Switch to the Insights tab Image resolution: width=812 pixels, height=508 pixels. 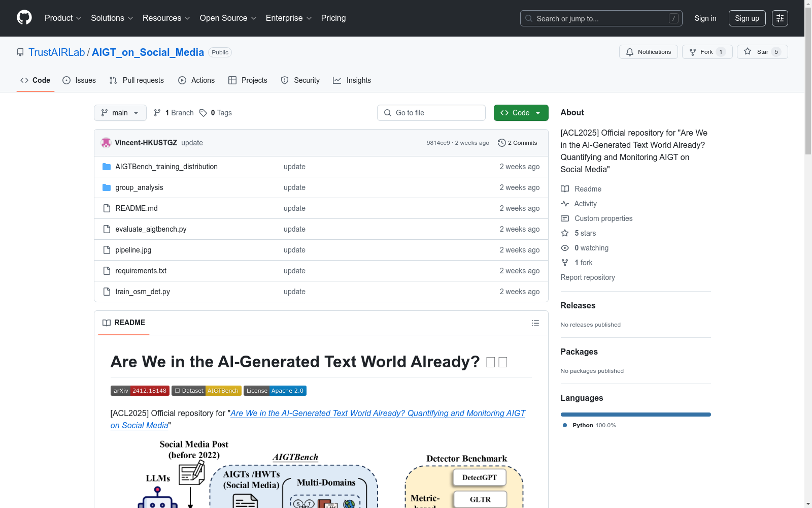[x=352, y=80]
